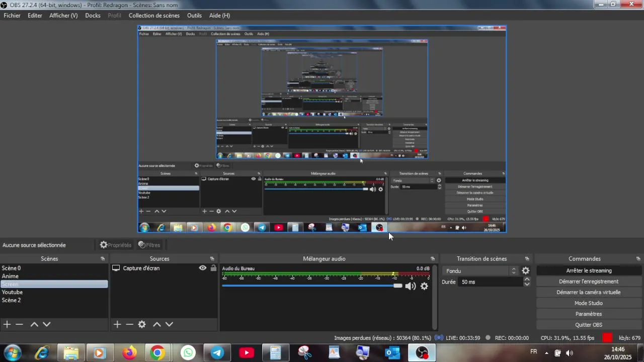Open the Editer menu
This screenshot has width=644, height=362.
click(x=35, y=16)
